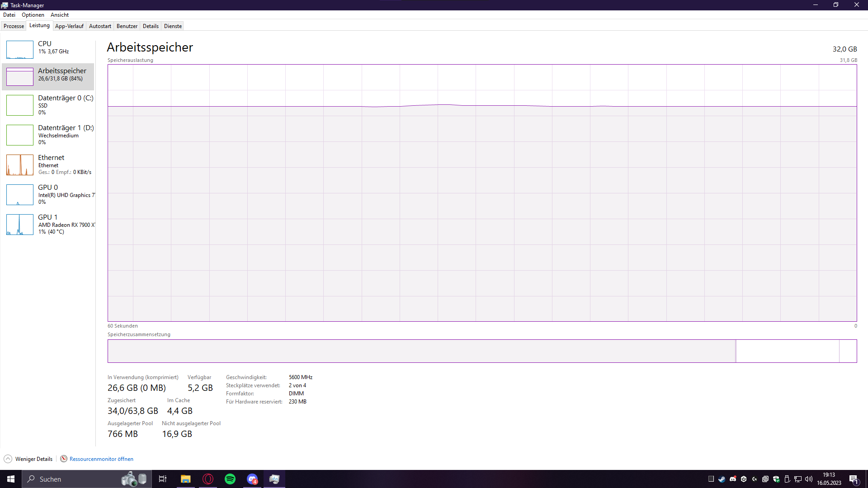868x488 pixels.
Task: Click Ressourcenmonitor öffnen link
Action: (101, 459)
